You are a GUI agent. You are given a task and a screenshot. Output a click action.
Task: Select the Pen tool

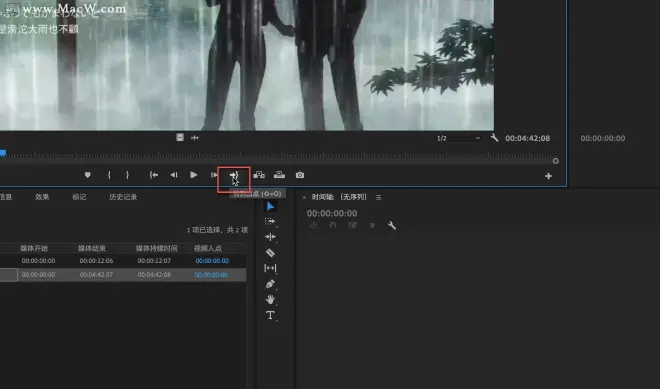click(x=270, y=284)
